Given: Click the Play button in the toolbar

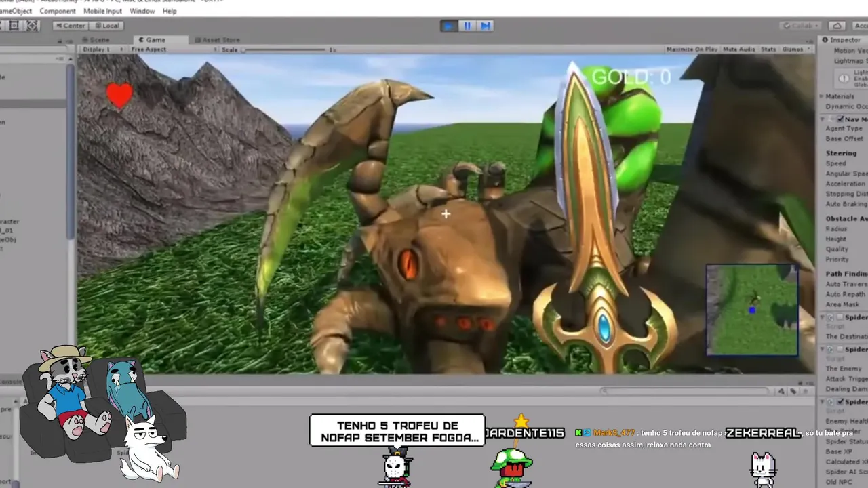Looking at the screenshot, I should 448,26.
